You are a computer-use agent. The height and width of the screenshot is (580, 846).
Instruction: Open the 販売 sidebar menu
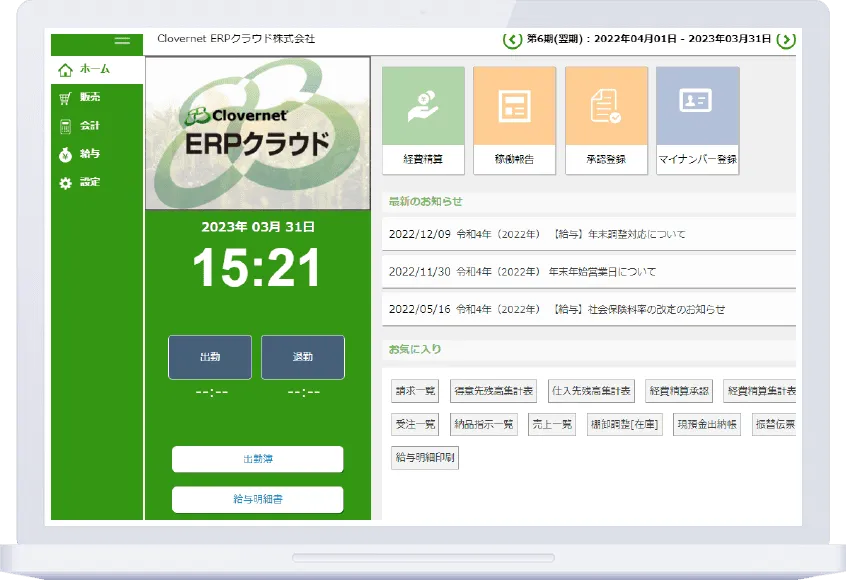coord(97,97)
